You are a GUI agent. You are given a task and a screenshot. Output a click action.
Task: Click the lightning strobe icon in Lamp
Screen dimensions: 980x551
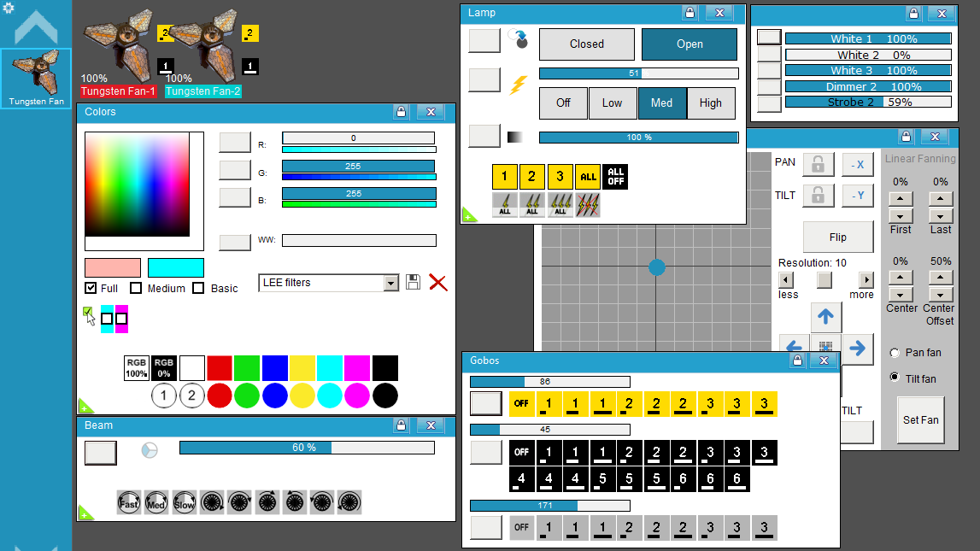[518, 84]
